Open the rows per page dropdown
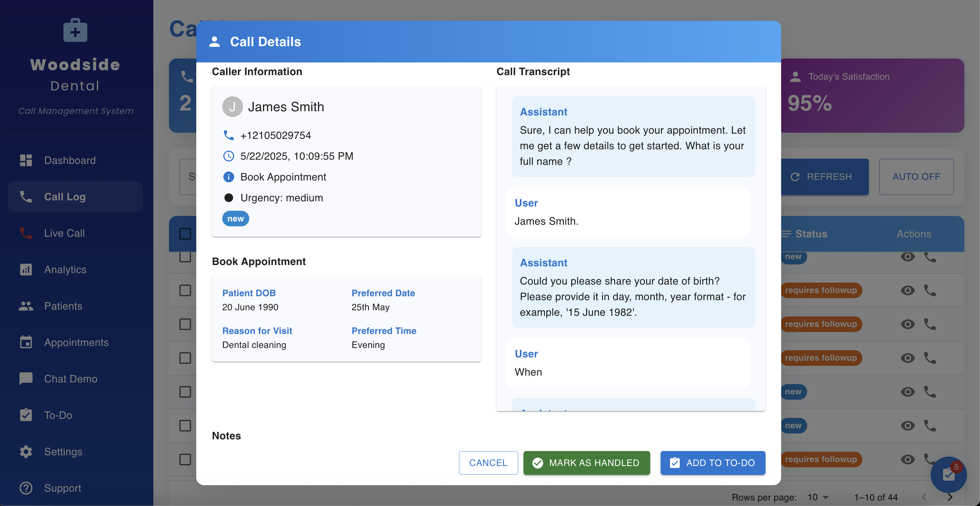The height and width of the screenshot is (506, 980). pyautogui.click(x=818, y=497)
